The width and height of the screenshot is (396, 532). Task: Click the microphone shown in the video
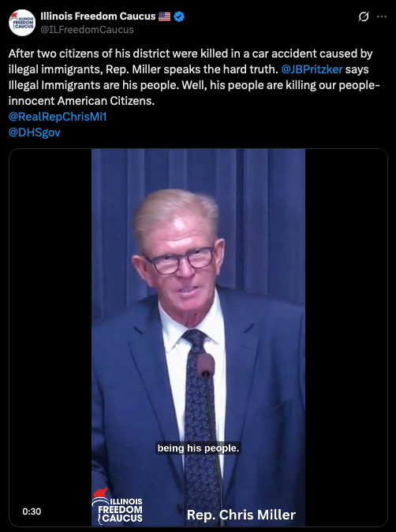(x=206, y=366)
